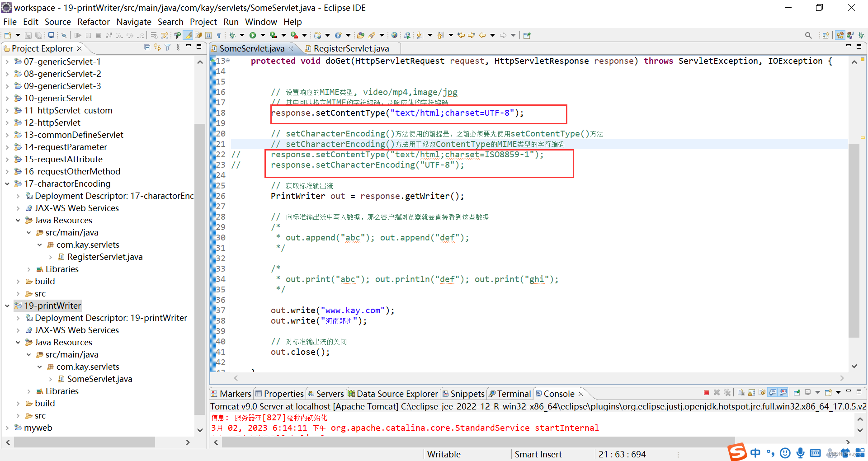The height and width of the screenshot is (461, 868).
Task: Click the Project Explorer filter funnel icon
Action: click(167, 47)
